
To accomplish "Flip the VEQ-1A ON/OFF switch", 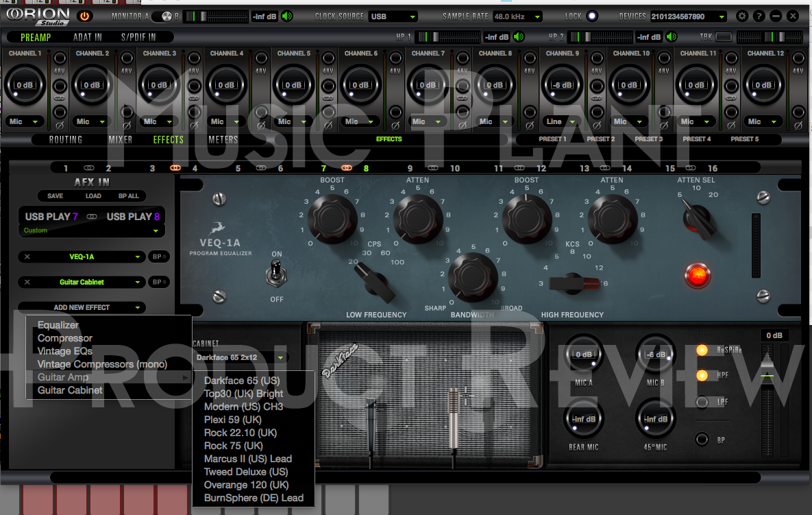I will pyautogui.click(x=276, y=273).
